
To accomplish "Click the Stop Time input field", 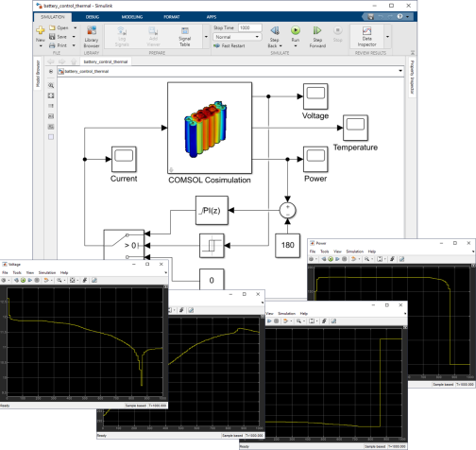I will pyautogui.click(x=249, y=27).
